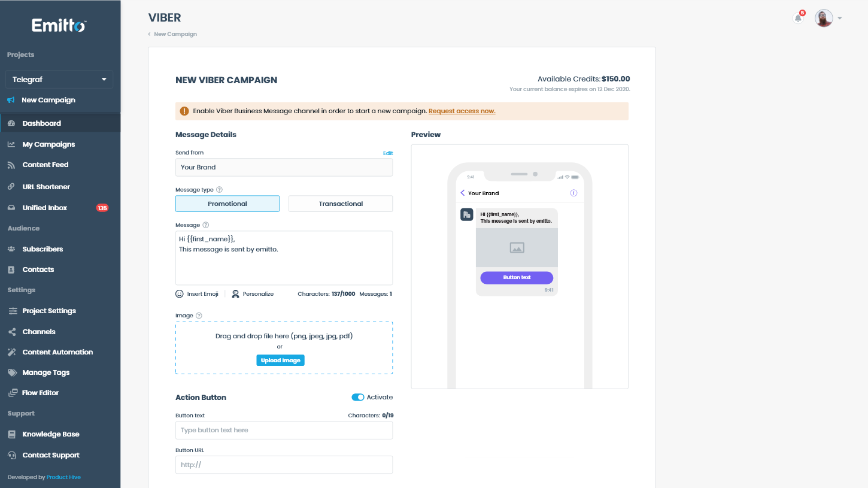868x488 pixels.
Task: Click the Edit link for Send from
Action: (388, 153)
